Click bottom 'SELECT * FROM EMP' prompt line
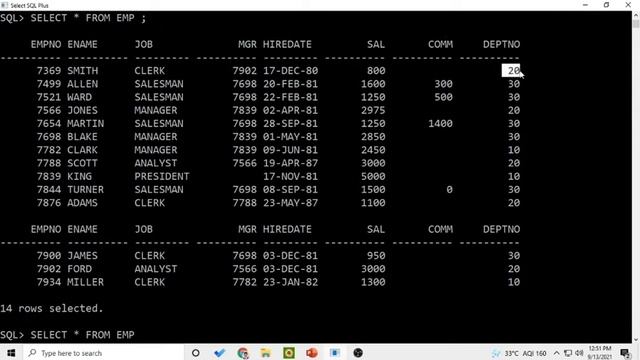This screenshot has height=360, width=640. [x=67, y=335]
